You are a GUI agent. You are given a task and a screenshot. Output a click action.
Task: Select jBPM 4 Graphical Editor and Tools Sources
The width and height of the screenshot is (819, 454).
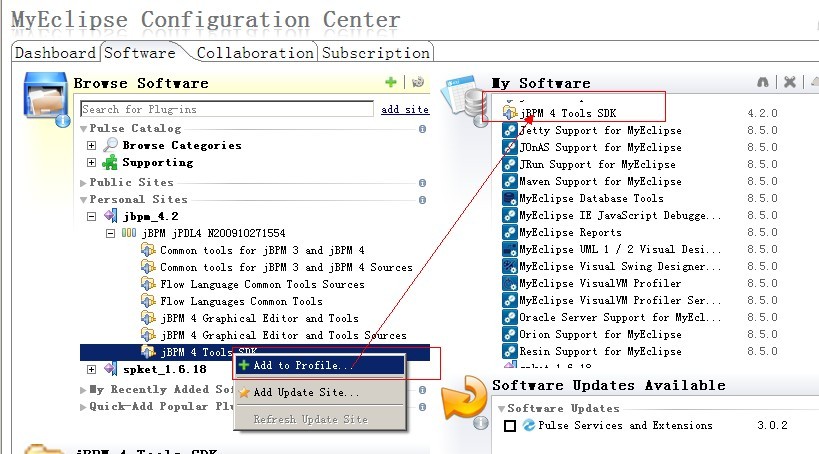[x=284, y=335]
